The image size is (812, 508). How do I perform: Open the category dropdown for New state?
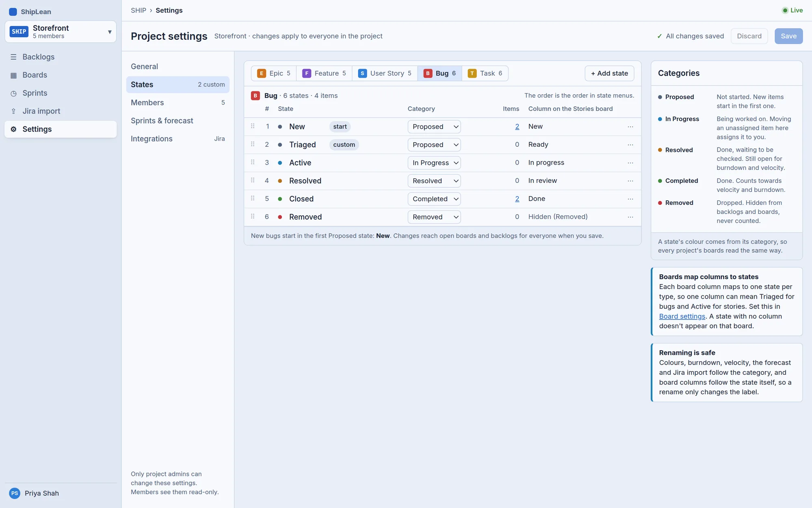tap(434, 127)
